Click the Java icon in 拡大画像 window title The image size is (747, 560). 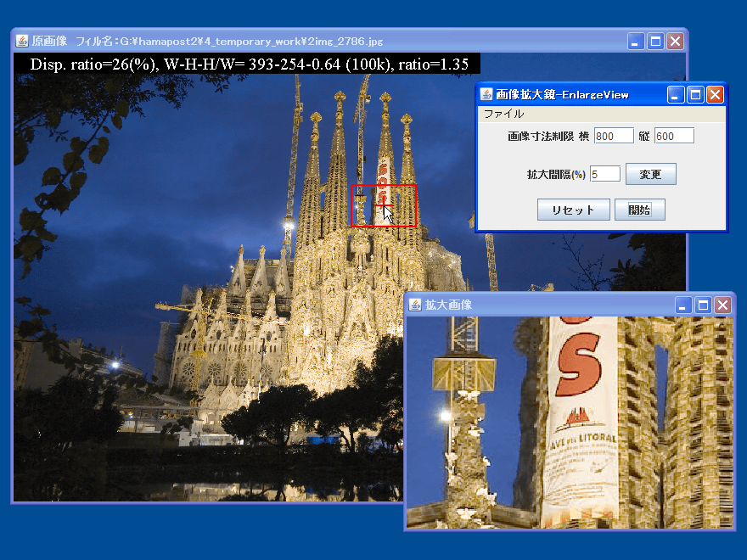coord(415,305)
